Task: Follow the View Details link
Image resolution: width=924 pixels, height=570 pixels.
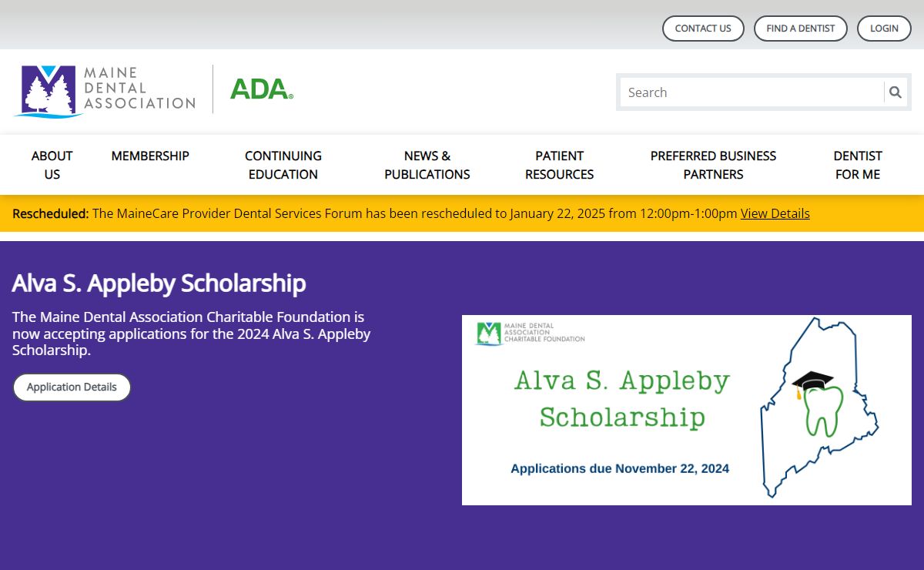Action: click(775, 213)
